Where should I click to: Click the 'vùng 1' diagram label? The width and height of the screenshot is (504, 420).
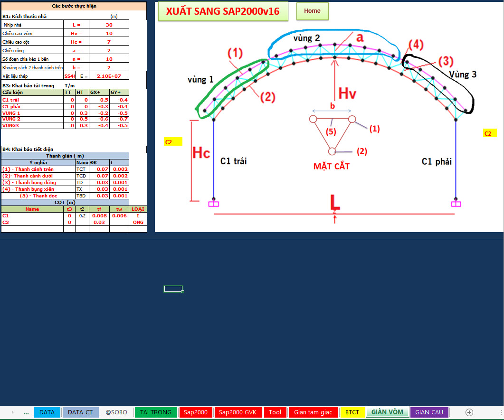point(200,79)
